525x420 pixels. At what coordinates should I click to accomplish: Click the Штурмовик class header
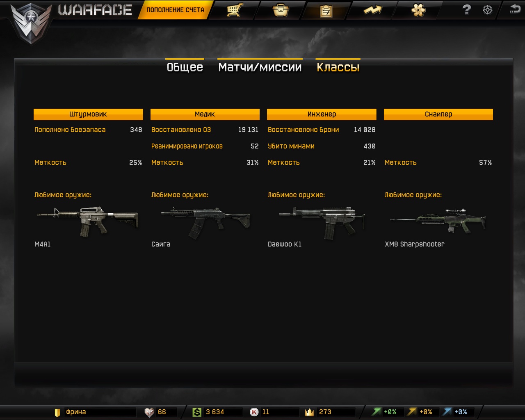pyautogui.click(x=88, y=114)
